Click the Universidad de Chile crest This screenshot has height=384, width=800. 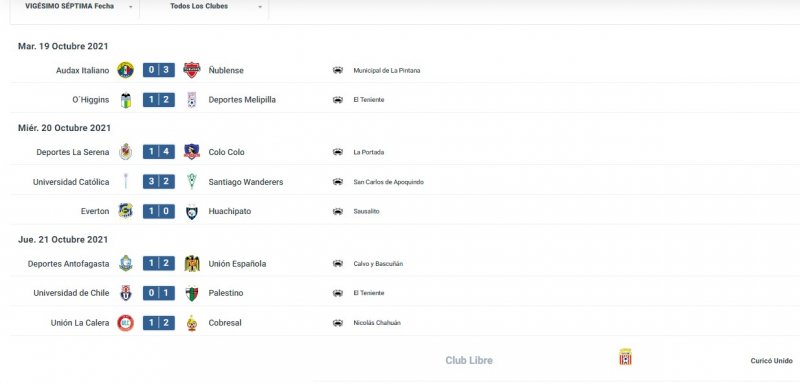tap(126, 293)
